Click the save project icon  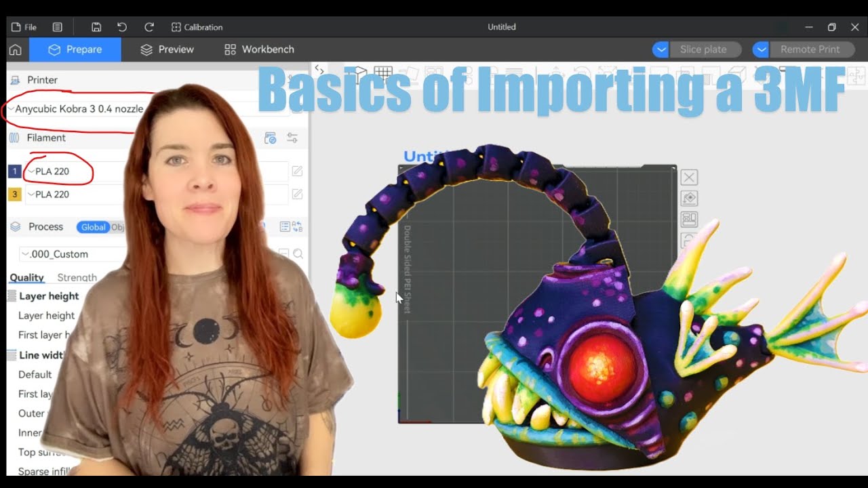tap(96, 27)
